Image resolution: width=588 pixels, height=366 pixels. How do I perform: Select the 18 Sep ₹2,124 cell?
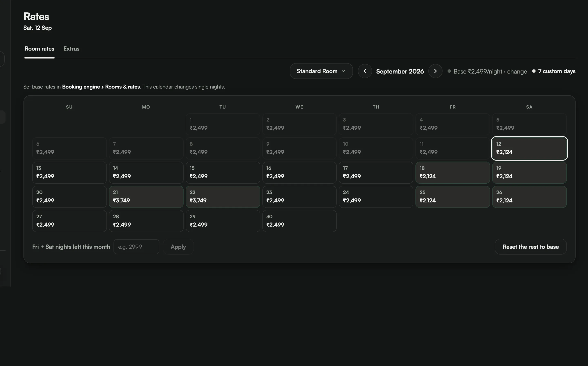[452, 173]
